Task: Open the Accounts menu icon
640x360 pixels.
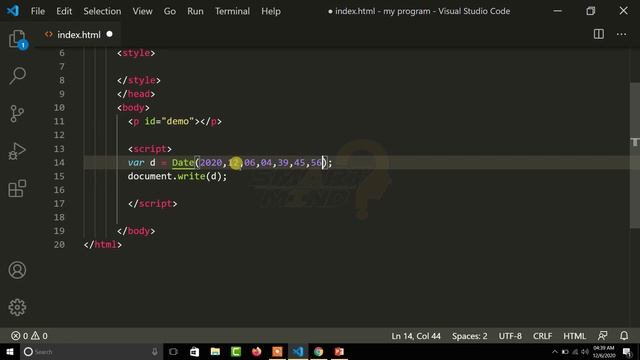Action: (x=17, y=270)
